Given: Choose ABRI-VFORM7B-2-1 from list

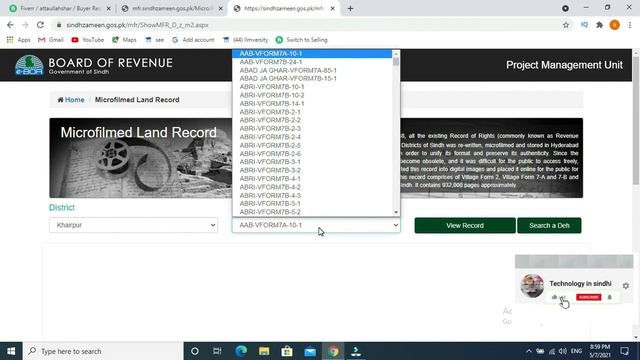Looking at the screenshot, I should click(x=312, y=112).
